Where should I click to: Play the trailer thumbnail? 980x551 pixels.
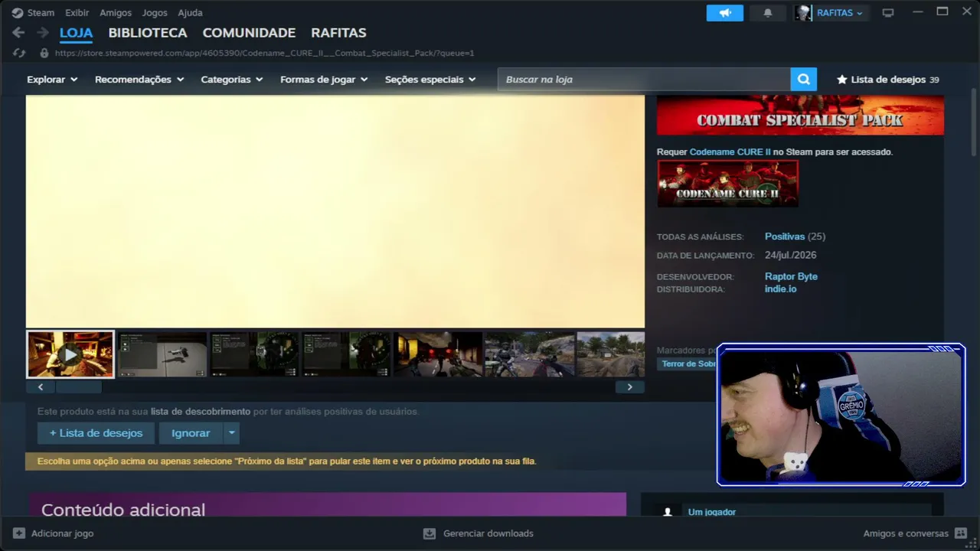click(70, 354)
